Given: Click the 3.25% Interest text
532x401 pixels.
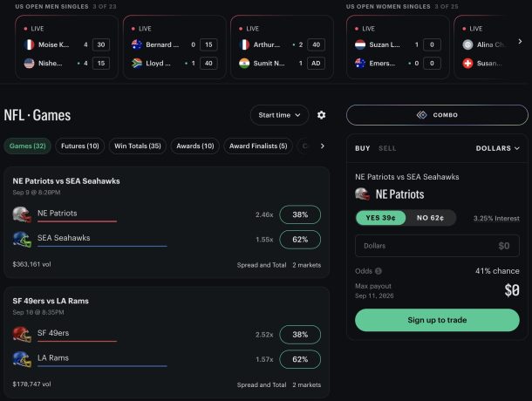Looking at the screenshot, I should 496,218.
